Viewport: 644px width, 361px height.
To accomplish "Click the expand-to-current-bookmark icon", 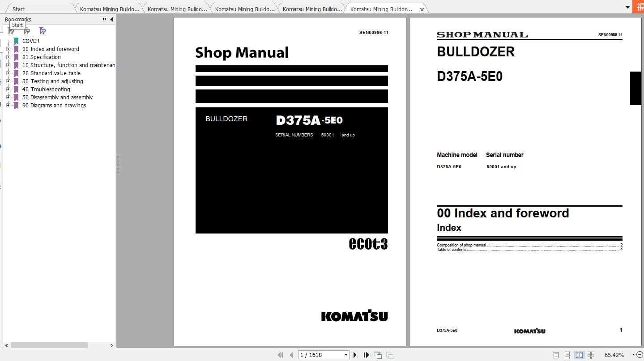I will pyautogui.click(x=43, y=30).
